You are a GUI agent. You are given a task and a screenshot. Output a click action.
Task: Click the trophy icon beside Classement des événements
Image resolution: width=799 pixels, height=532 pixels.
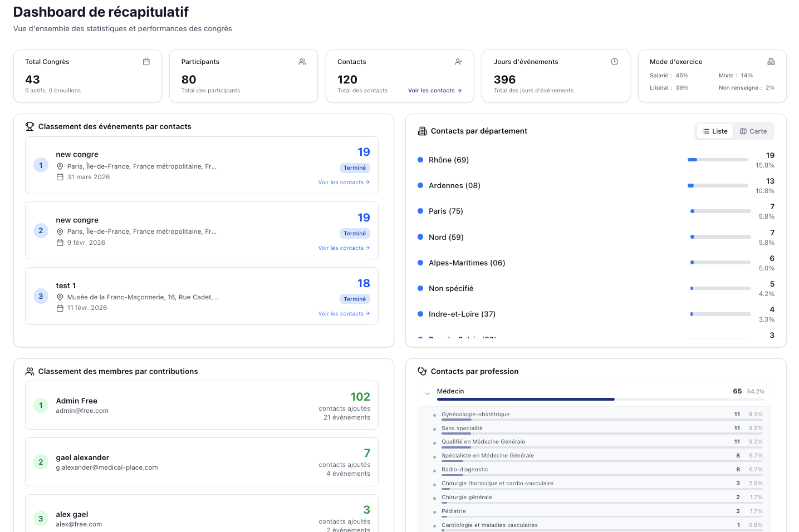point(30,127)
